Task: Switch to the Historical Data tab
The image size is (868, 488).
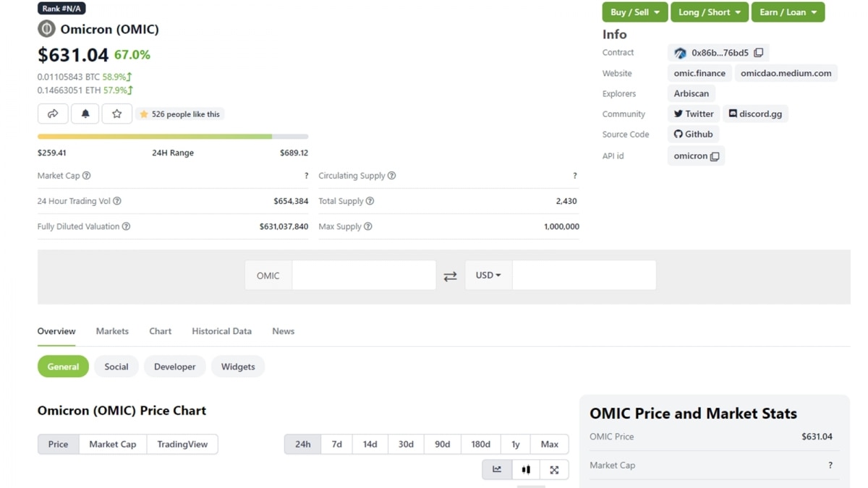Action: [x=221, y=331]
